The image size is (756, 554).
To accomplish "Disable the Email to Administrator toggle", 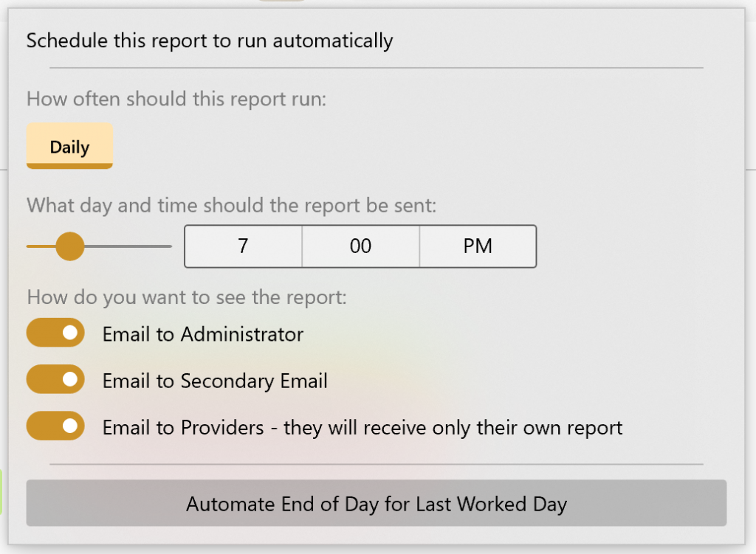I will tap(55, 333).
